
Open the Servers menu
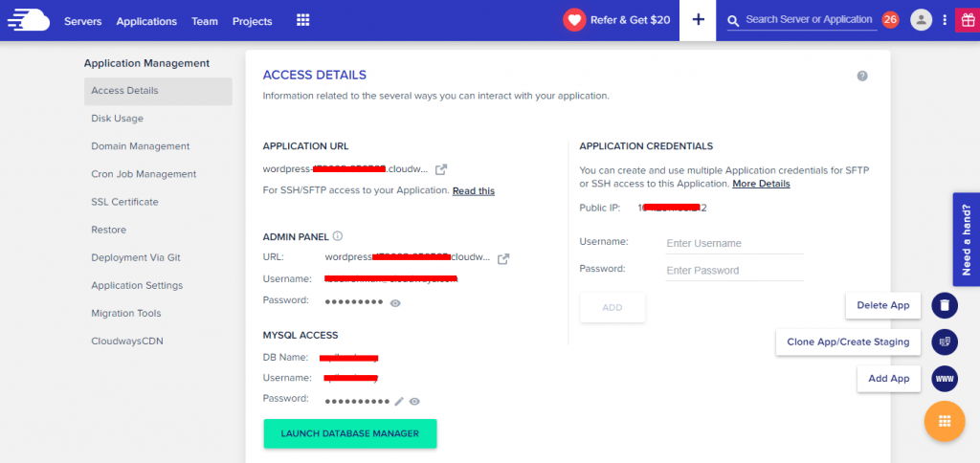[83, 21]
